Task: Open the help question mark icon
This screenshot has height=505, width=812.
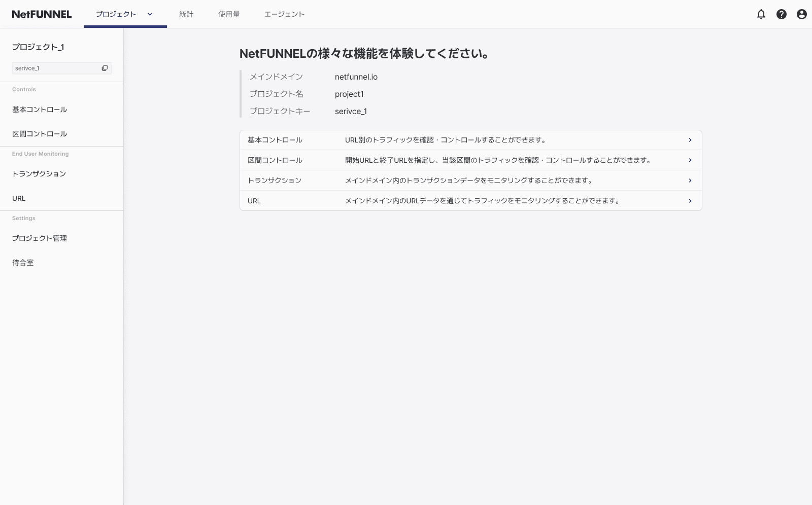Action: pyautogui.click(x=782, y=14)
